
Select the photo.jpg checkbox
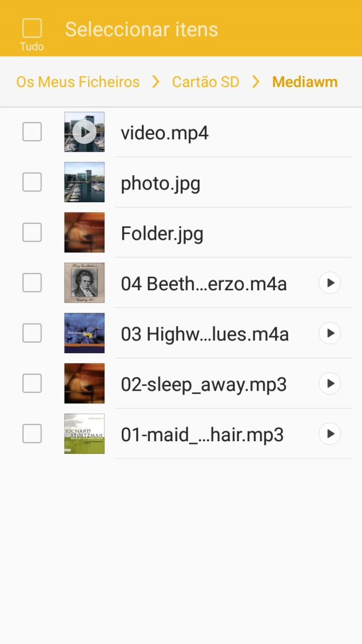point(32,182)
